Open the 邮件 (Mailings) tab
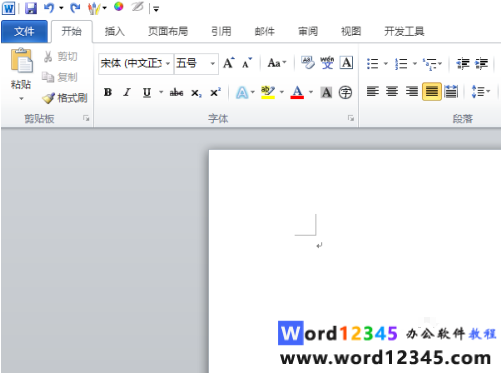This screenshot has height=374, width=501. click(x=265, y=31)
